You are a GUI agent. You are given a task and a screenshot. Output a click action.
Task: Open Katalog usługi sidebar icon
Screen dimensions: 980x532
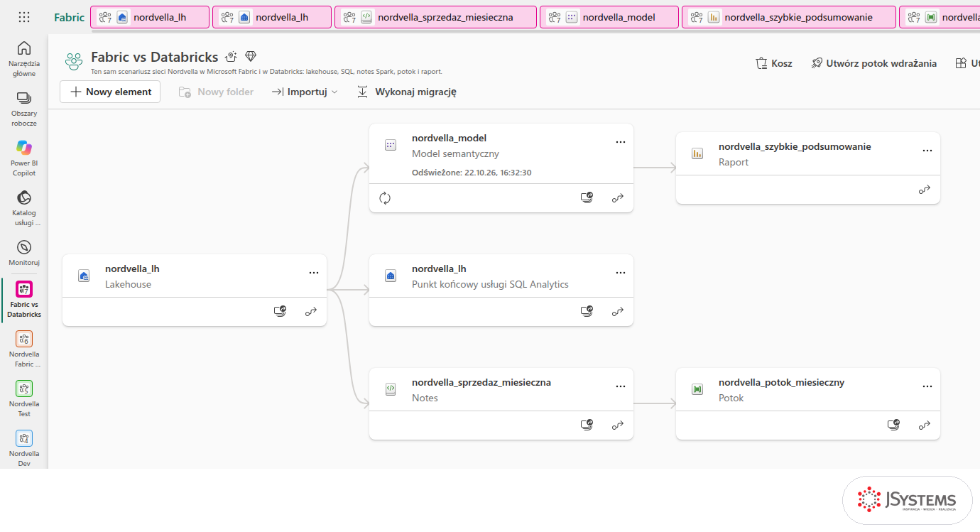(24, 207)
